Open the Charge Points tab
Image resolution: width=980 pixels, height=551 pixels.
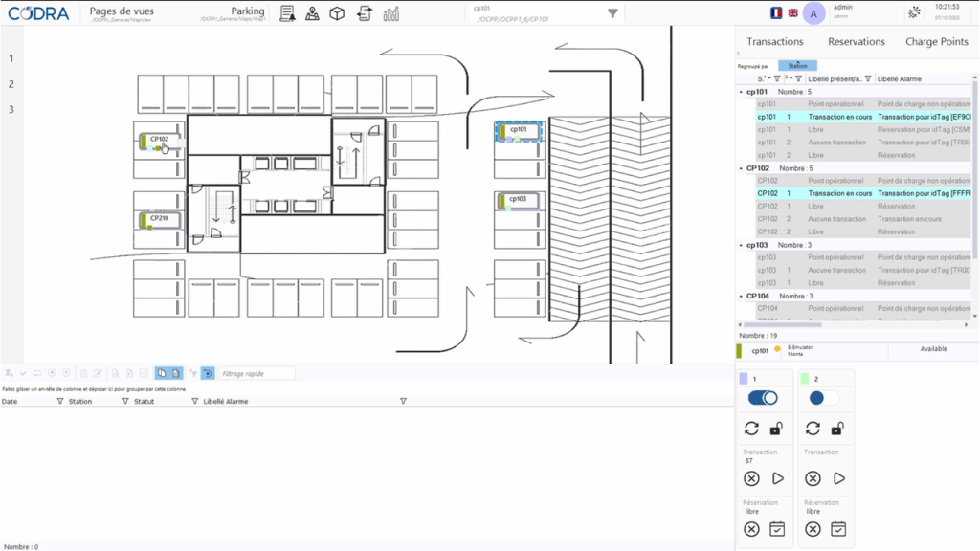tap(936, 42)
